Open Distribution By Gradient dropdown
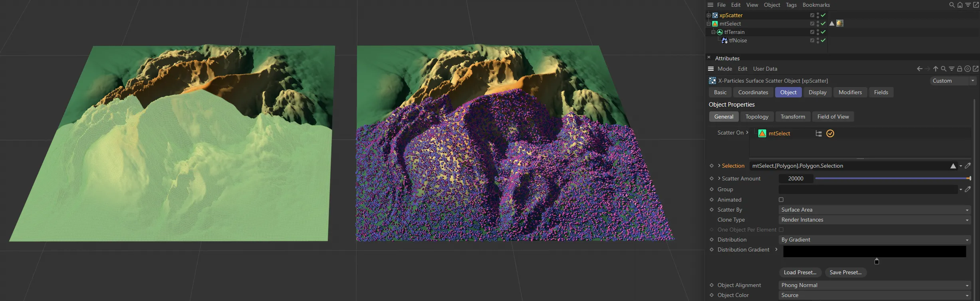Viewport: 980px width, 301px height. click(x=875, y=240)
